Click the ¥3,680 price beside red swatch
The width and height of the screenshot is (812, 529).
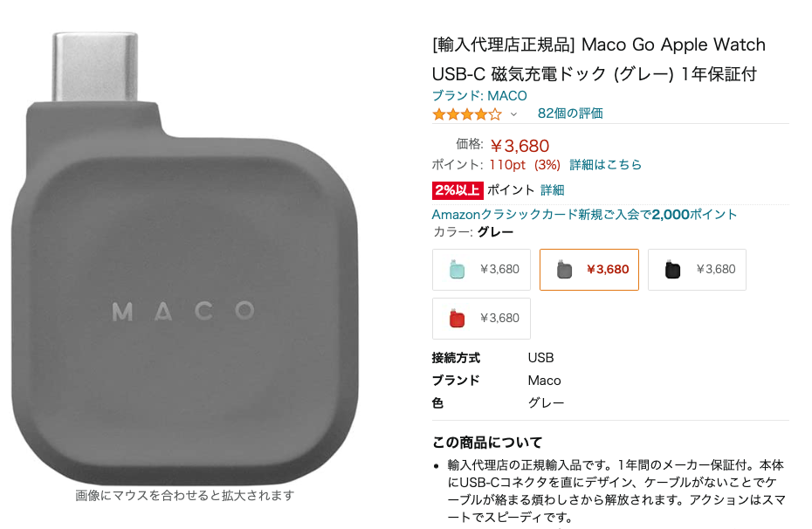(x=499, y=318)
